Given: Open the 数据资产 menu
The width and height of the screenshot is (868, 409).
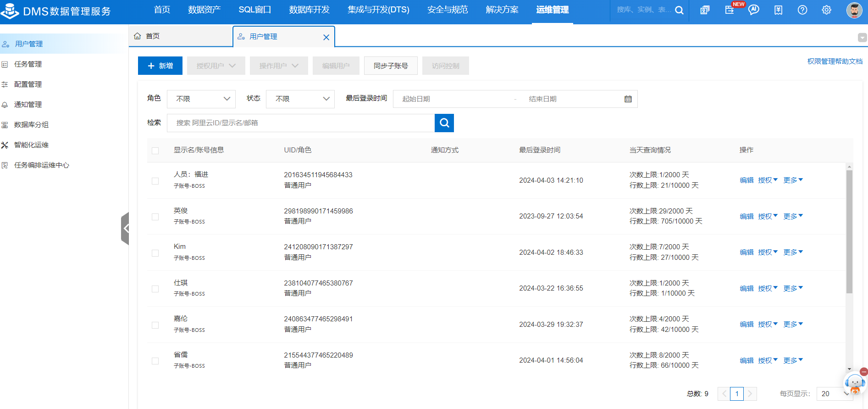Looking at the screenshot, I should [x=205, y=10].
